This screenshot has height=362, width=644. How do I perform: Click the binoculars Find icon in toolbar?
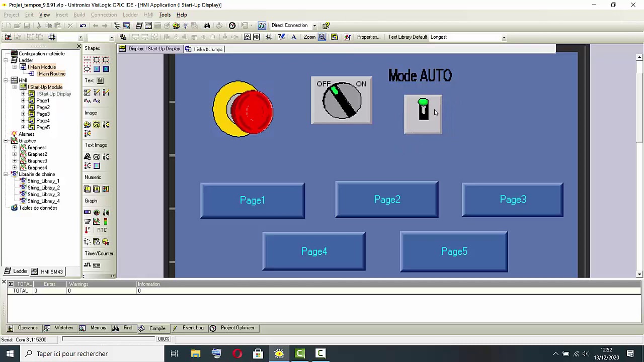207,26
